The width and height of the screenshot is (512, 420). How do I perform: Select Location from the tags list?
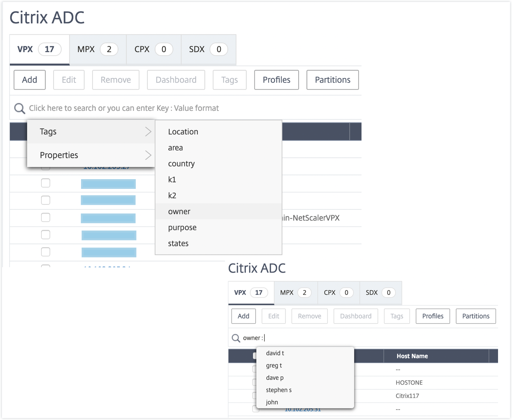point(218,132)
